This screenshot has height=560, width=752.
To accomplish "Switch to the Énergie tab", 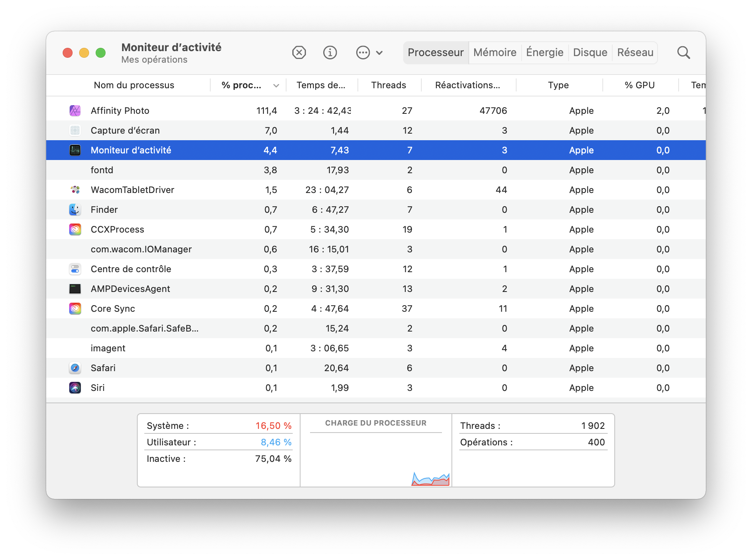I will click(545, 52).
